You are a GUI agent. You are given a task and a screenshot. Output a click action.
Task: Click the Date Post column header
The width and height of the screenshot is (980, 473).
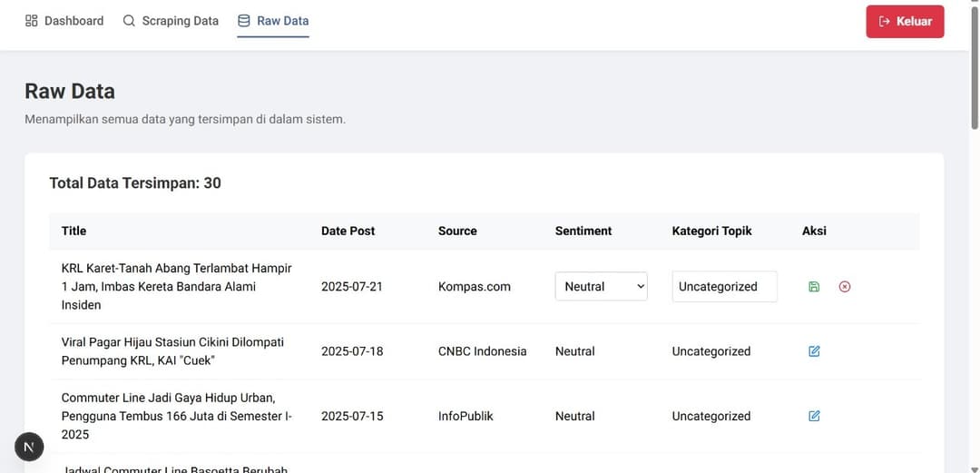click(348, 231)
